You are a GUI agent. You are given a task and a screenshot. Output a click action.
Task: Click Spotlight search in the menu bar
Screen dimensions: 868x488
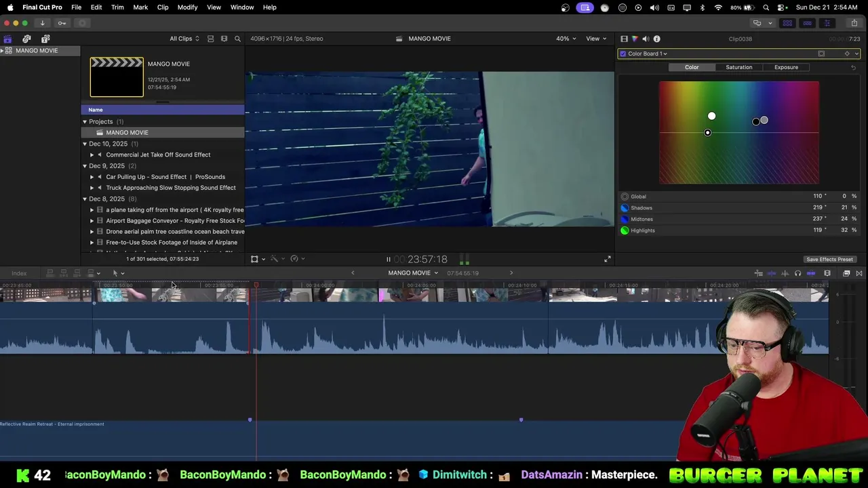[766, 7]
